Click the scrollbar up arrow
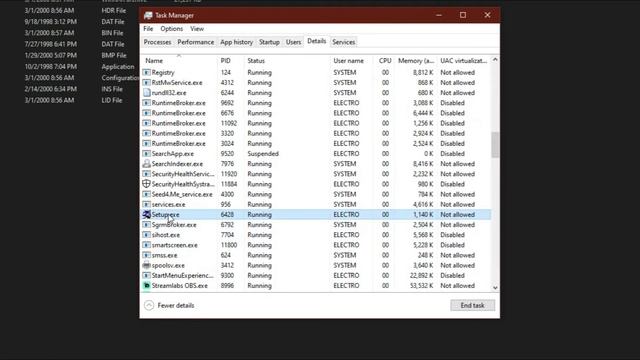The width and height of the screenshot is (640, 360). tap(495, 60)
